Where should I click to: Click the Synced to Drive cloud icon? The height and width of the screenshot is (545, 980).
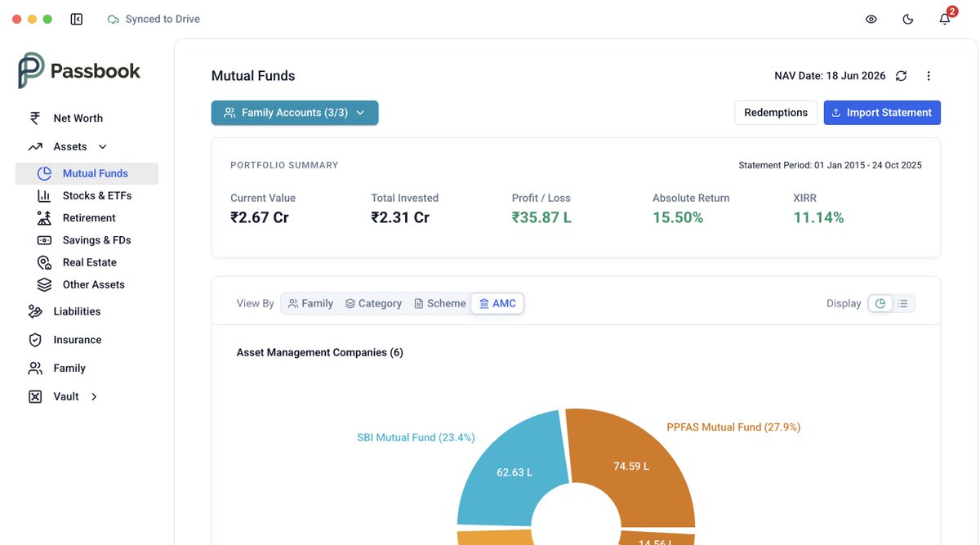pos(114,19)
